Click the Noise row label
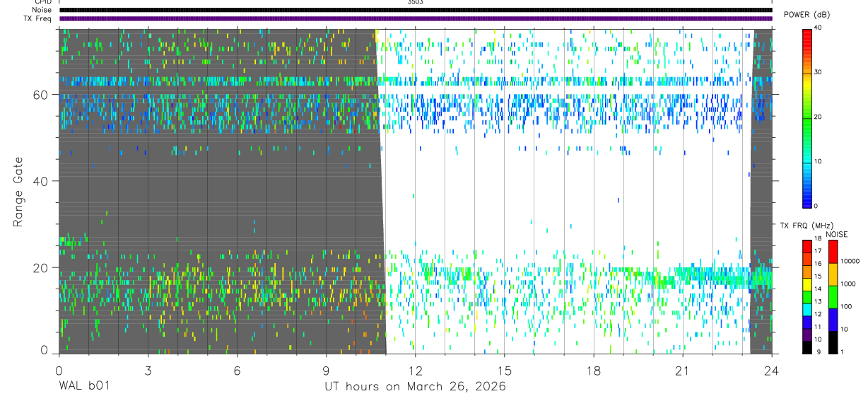Screen dimensions: 868x401 [x=42, y=10]
